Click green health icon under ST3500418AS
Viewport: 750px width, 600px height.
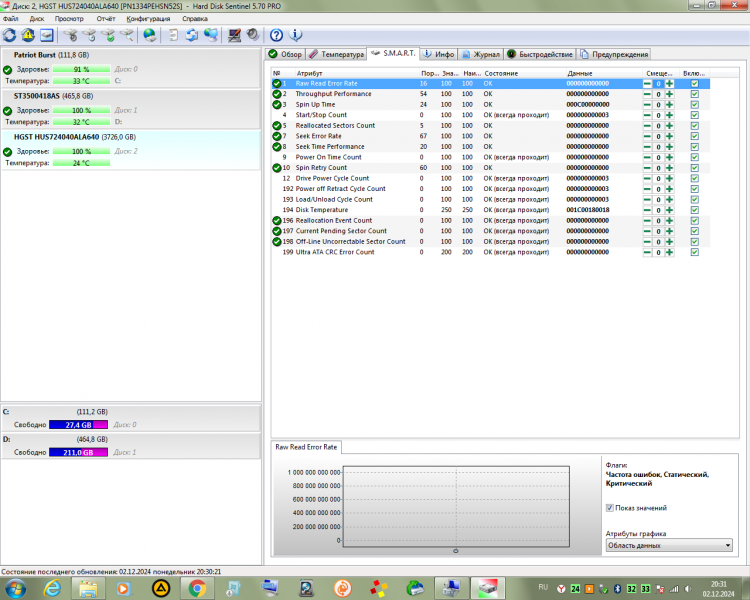(7, 111)
